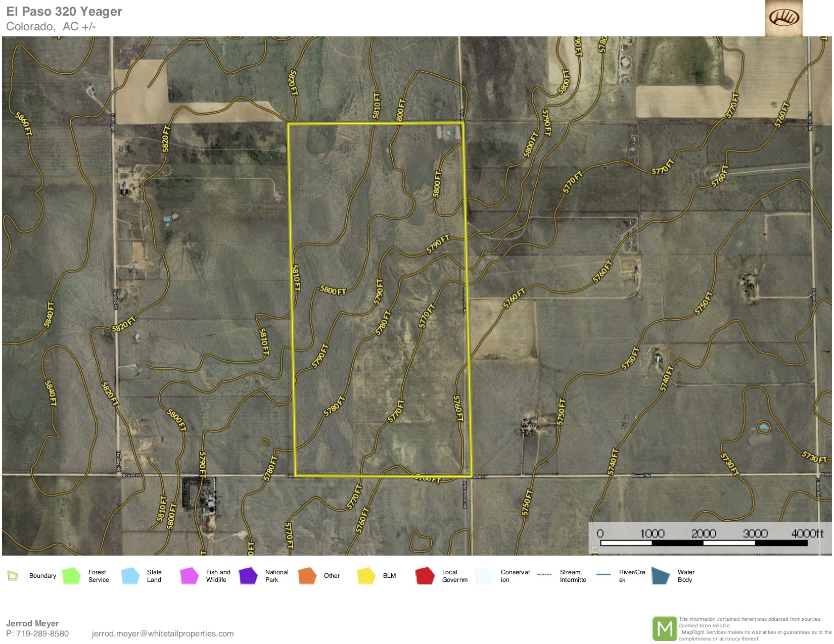This screenshot has width=834, height=644.
Task: Click the Forest Service green legend icon
Action: tap(71, 576)
